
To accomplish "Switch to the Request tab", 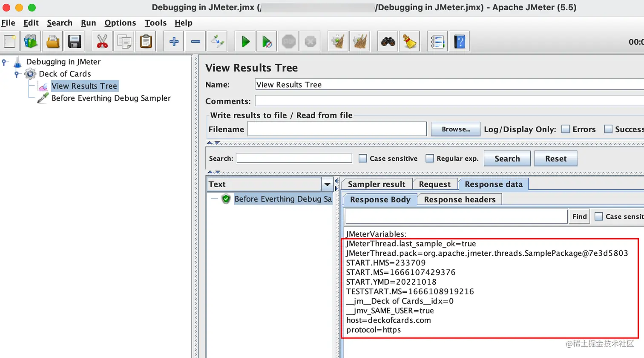I will coord(434,184).
